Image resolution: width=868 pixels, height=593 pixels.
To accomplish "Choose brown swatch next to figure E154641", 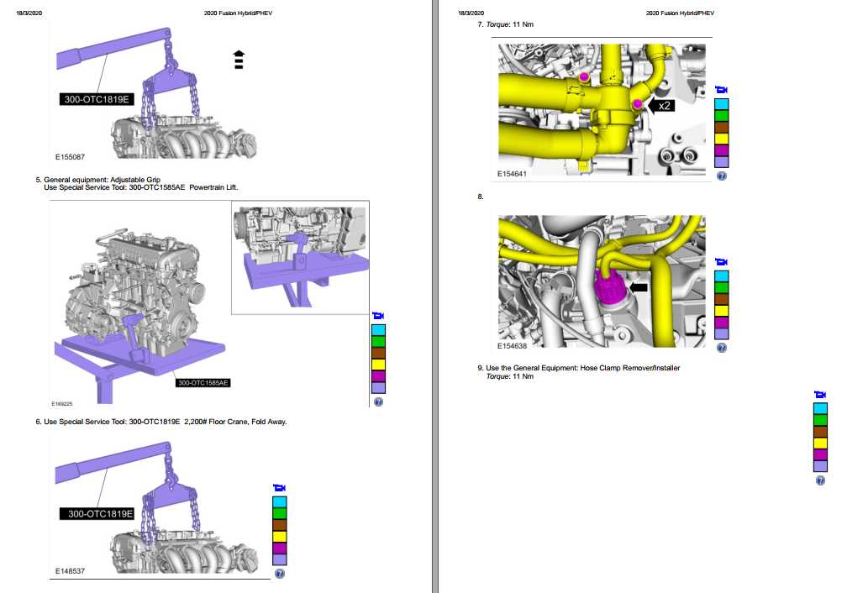I will pyautogui.click(x=722, y=128).
